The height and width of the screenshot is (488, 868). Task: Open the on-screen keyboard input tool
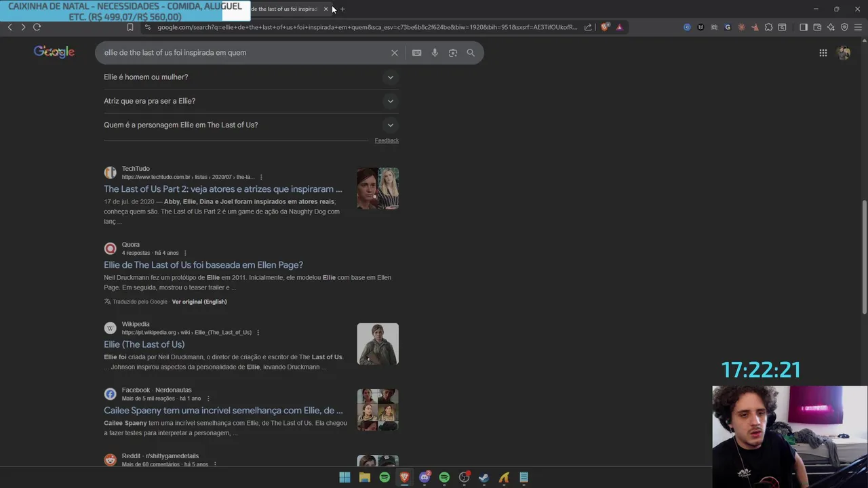(x=417, y=53)
